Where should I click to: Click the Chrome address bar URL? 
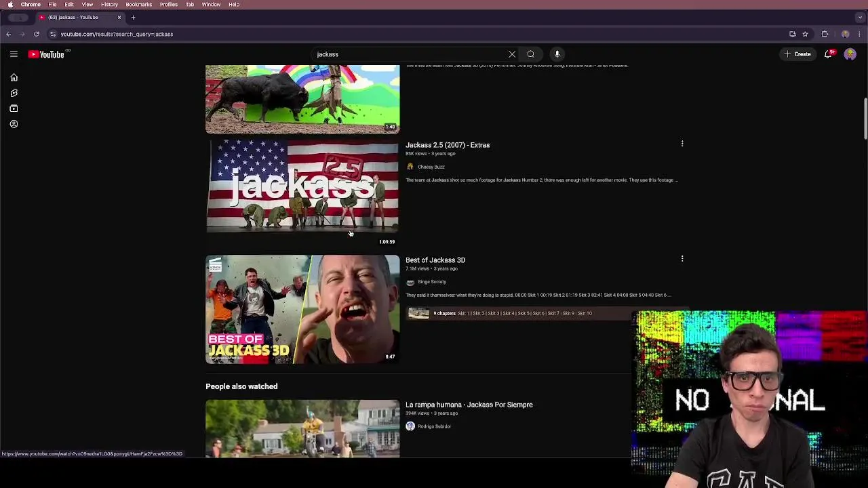pos(117,34)
